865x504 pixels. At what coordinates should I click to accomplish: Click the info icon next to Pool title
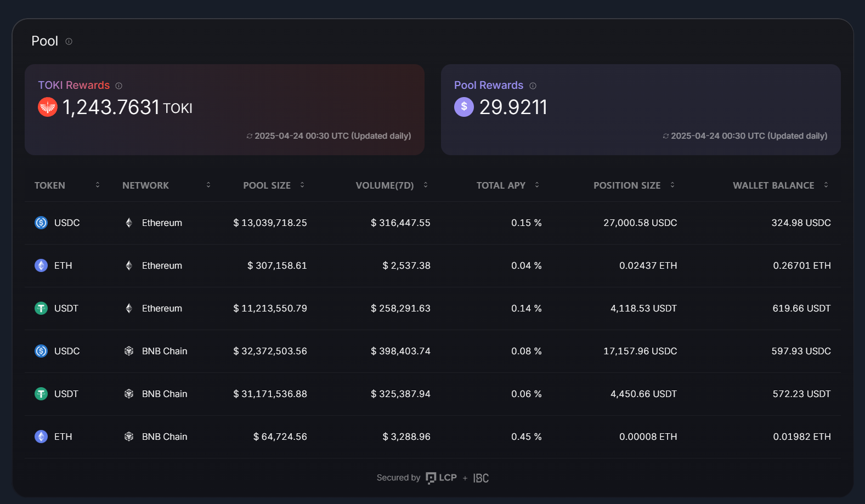pos(69,41)
